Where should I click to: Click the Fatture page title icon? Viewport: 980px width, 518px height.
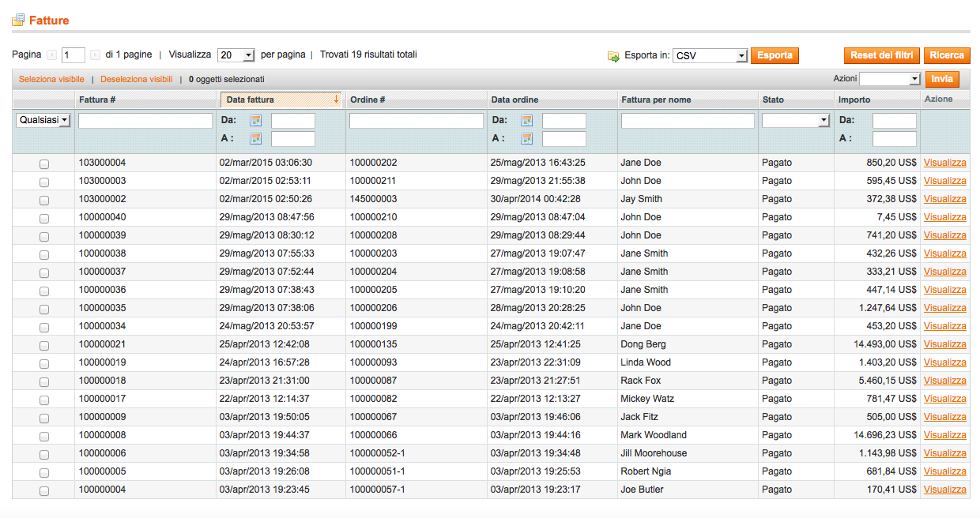(x=18, y=21)
